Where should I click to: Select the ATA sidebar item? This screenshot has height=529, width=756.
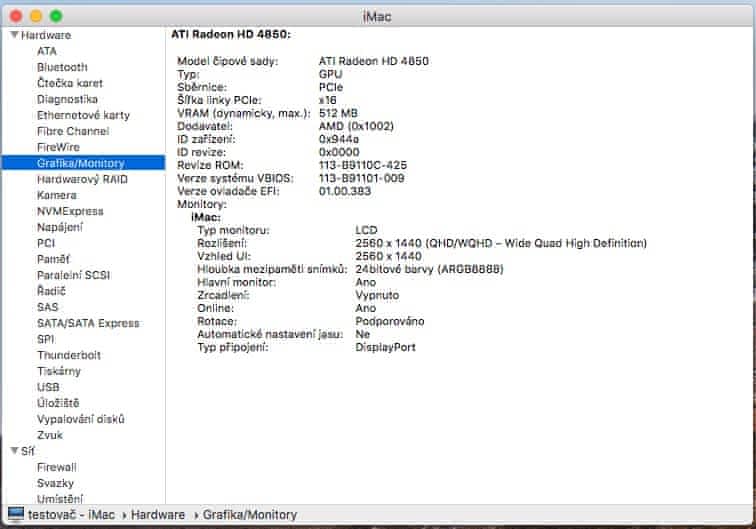(47, 51)
